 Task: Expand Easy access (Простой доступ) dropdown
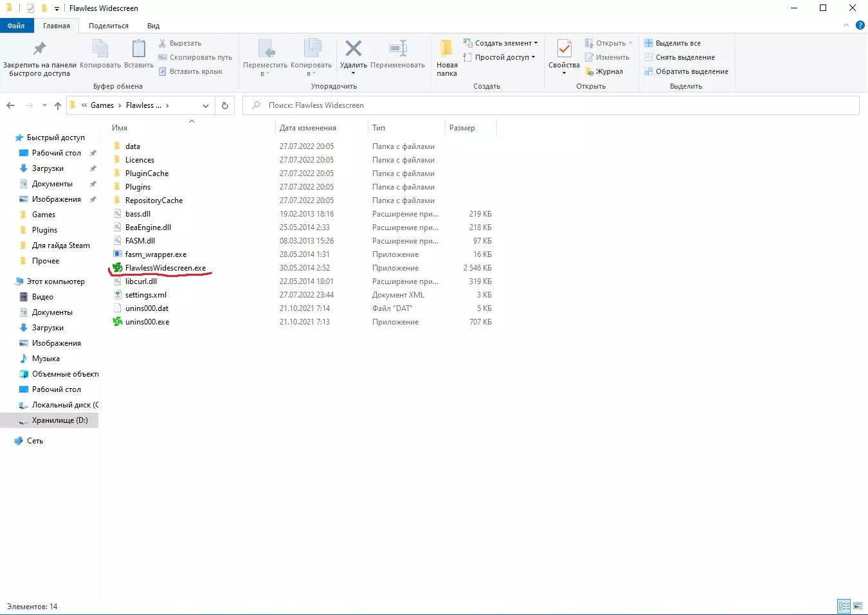pos(500,57)
